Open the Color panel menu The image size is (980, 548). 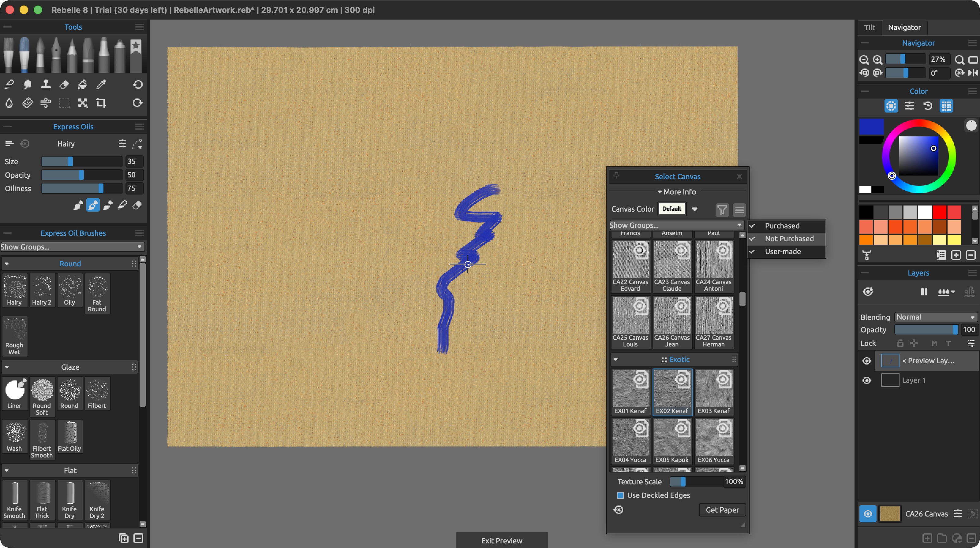pyautogui.click(x=972, y=91)
